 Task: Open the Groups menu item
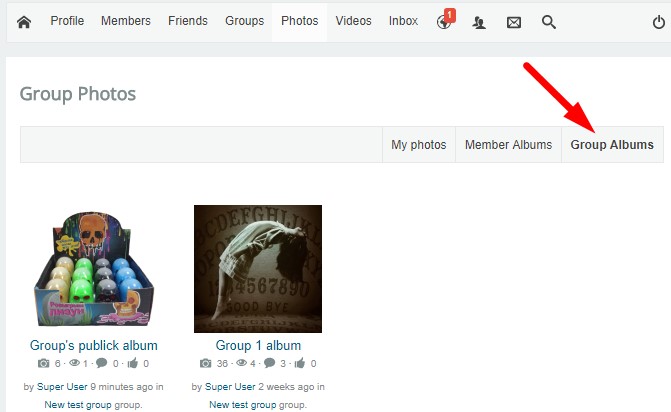(x=244, y=21)
